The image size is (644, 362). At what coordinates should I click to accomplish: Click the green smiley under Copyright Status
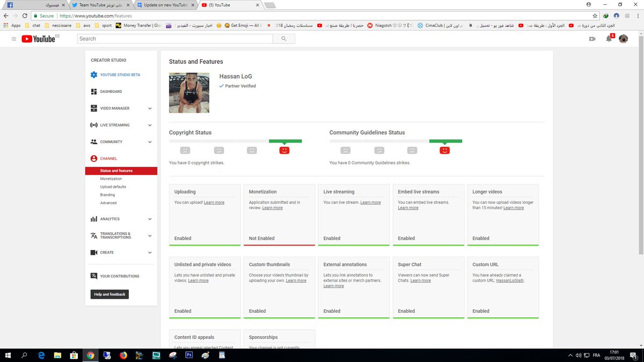pos(284,151)
